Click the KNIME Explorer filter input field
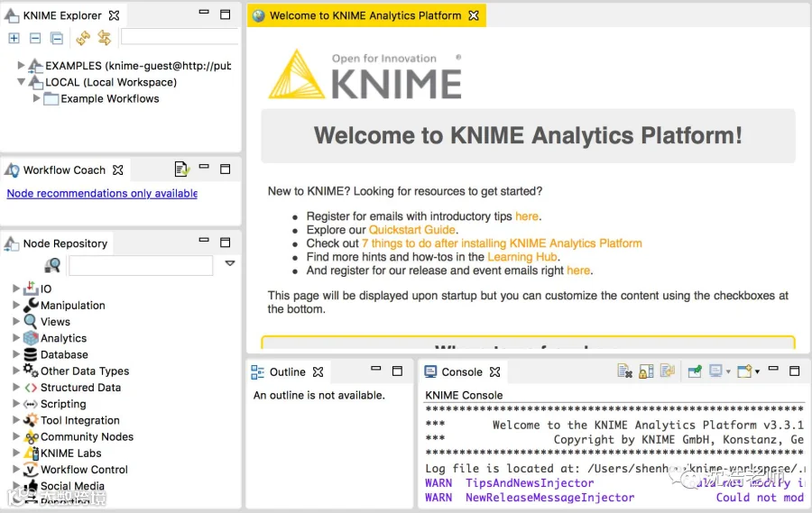Viewport: 812px width, 513px height. point(180,37)
